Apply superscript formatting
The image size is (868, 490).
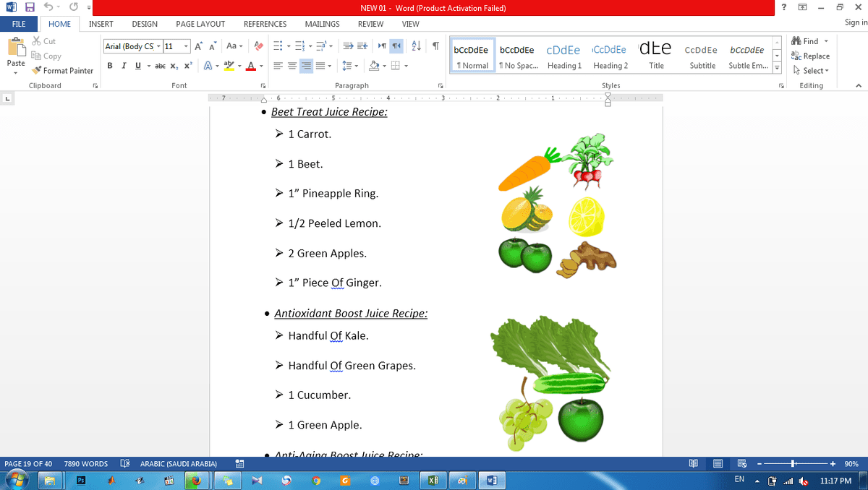(187, 66)
